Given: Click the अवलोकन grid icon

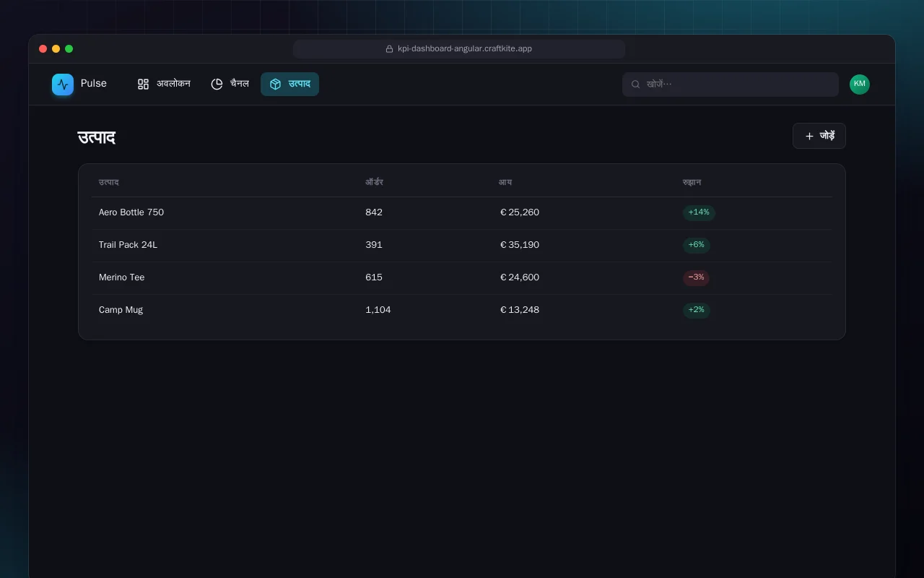Looking at the screenshot, I should pos(143,85).
